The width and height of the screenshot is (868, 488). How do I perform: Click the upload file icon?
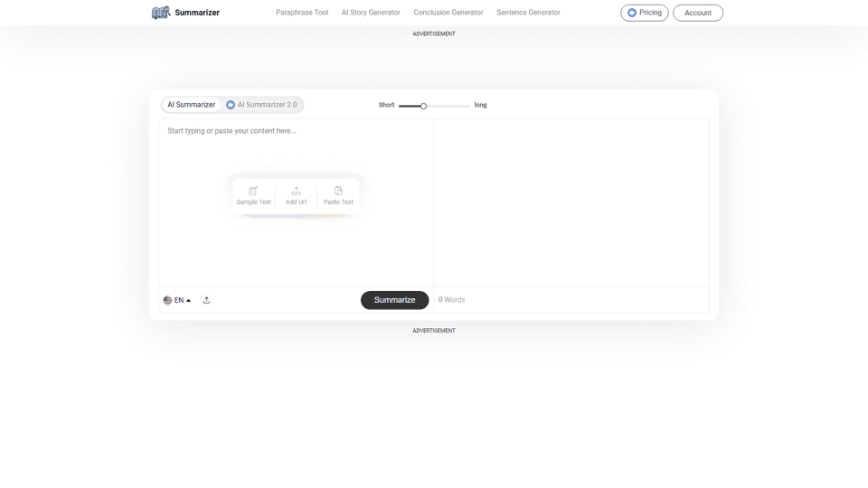tap(206, 300)
